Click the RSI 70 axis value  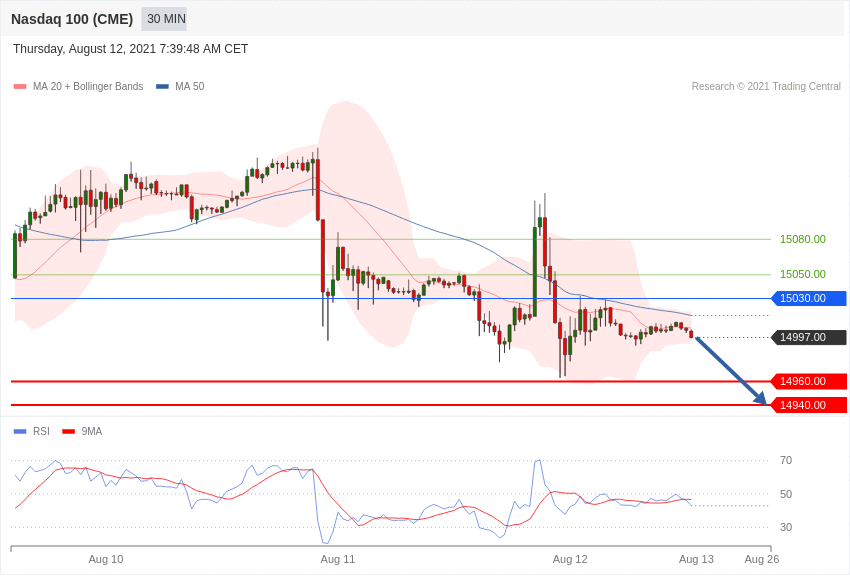[x=786, y=460]
